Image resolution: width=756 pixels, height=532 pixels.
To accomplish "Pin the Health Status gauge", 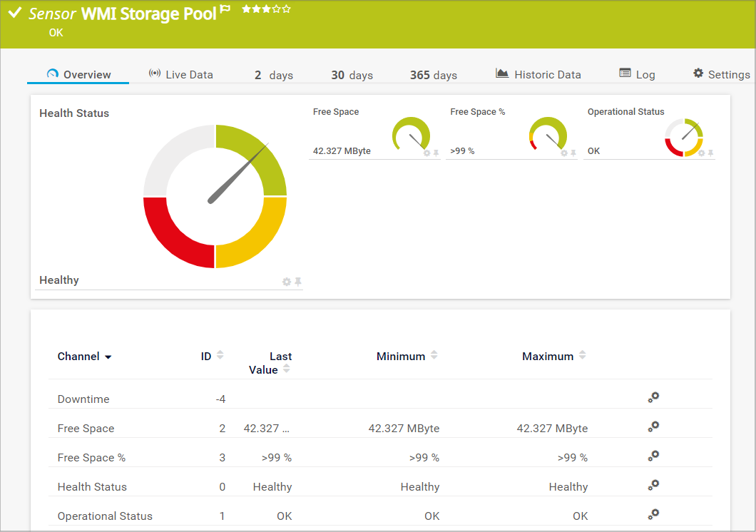I will (x=298, y=282).
